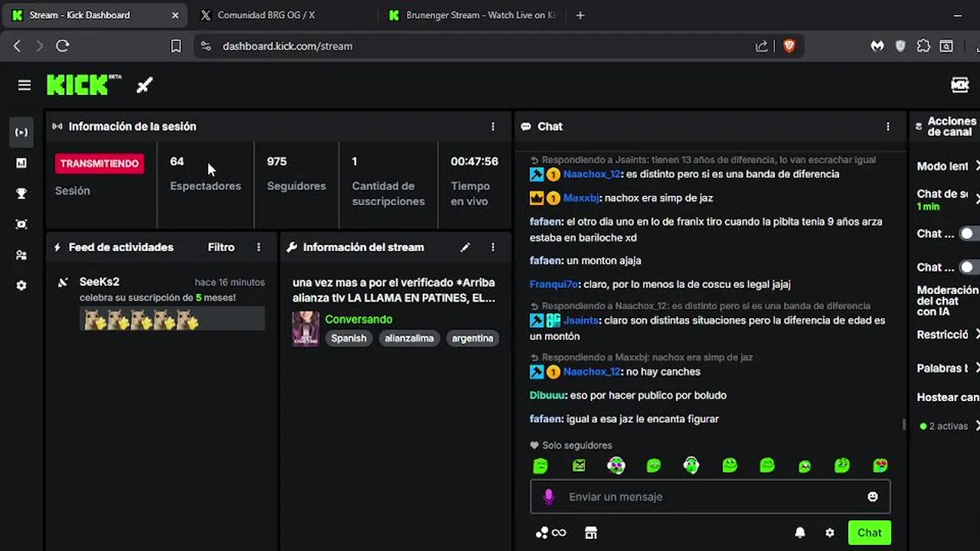The height and width of the screenshot is (551, 980).
Task: Open a new browser tab
Action: (x=580, y=15)
